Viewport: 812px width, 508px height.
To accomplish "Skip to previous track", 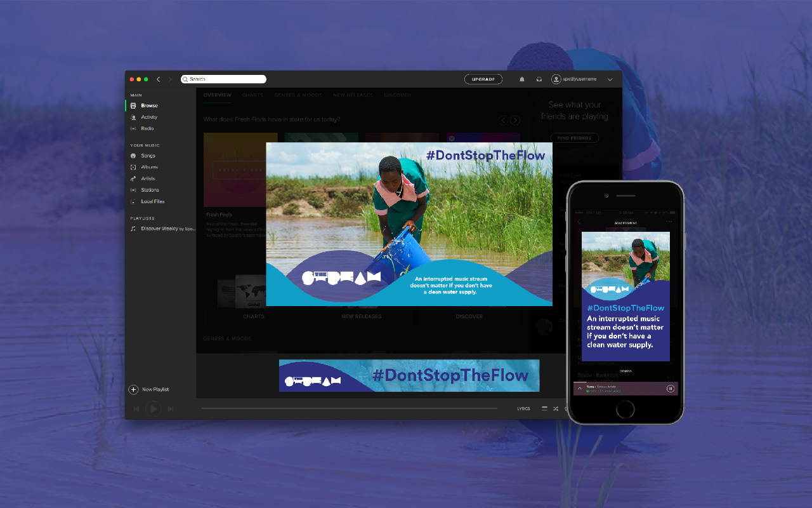I will [x=136, y=409].
